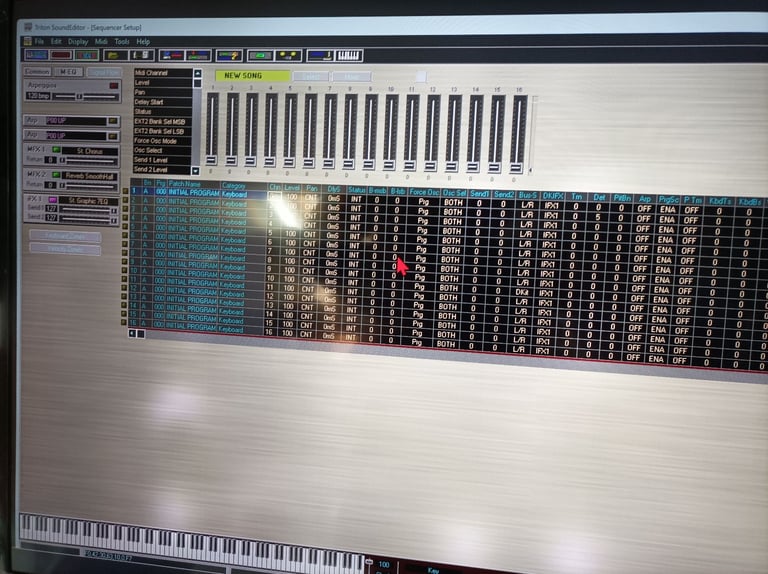The width and height of the screenshot is (768, 574).
Task: Open the MFX 2 Reverb SmoothHall effect selector
Action: [90, 176]
